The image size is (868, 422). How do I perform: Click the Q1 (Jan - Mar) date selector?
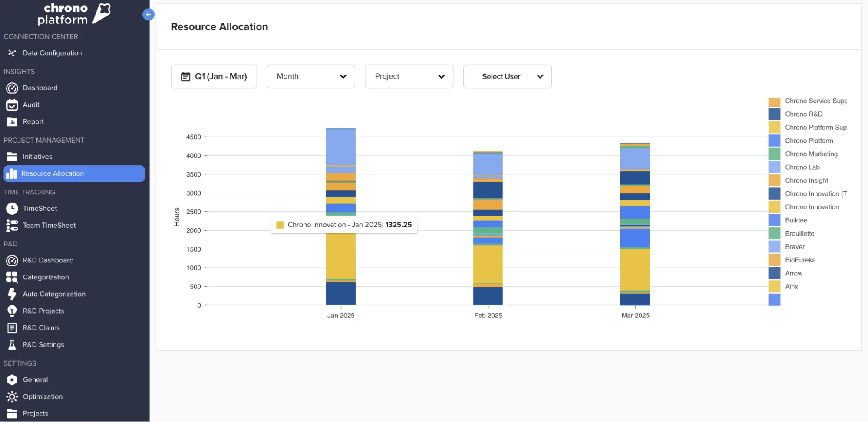(214, 76)
